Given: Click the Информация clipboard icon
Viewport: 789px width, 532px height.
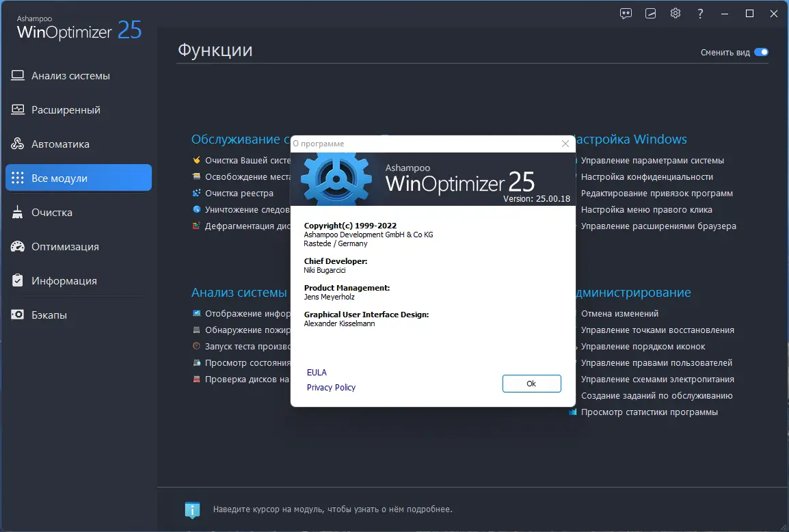Looking at the screenshot, I should coord(18,280).
